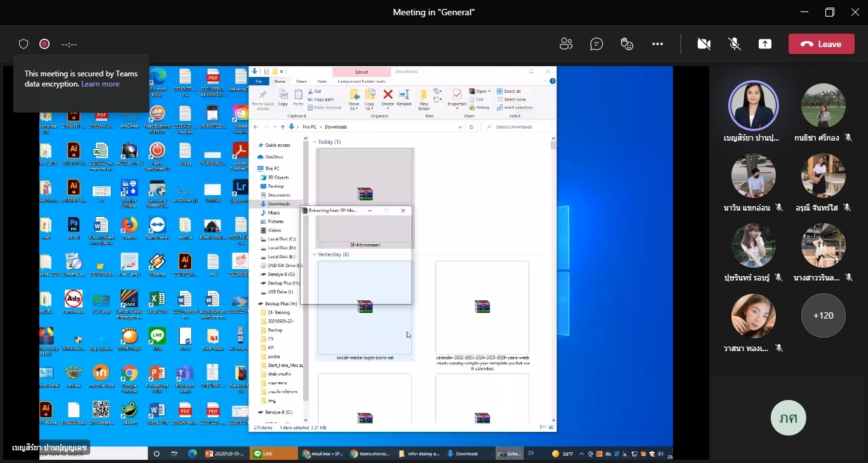Click Delete in the Explorer ribbon
This screenshot has width=868, height=463.
(388, 98)
